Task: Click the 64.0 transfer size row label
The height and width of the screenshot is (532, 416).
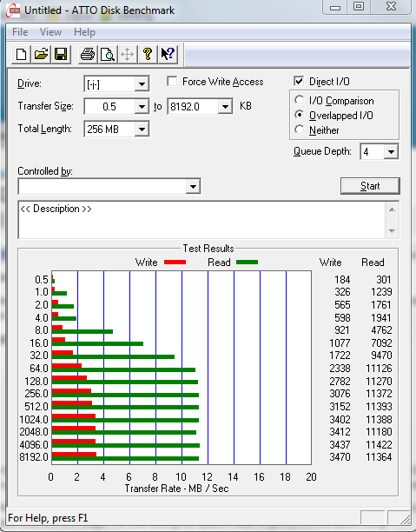Action: (x=39, y=368)
